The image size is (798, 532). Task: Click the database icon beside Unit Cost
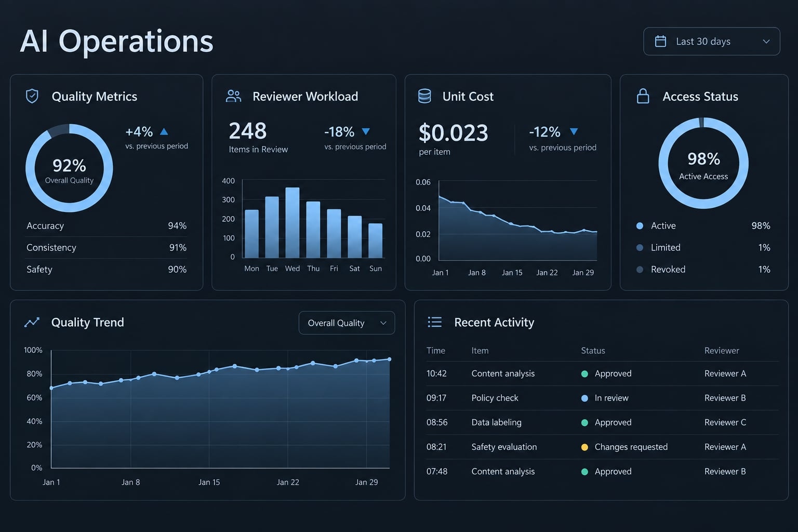click(x=424, y=96)
